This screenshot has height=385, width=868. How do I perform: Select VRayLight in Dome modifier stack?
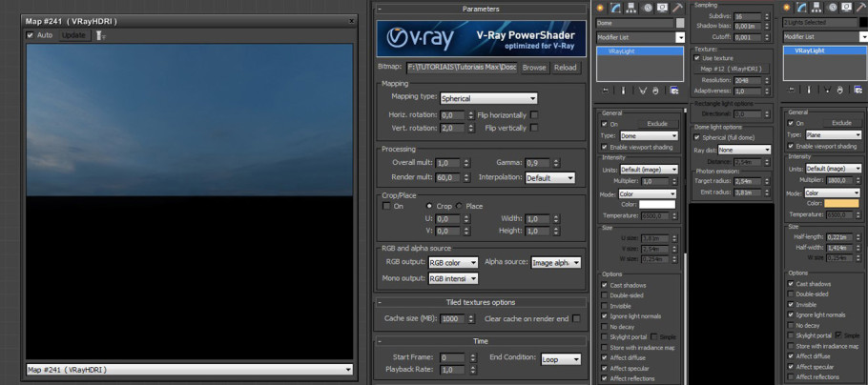click(640, 51)
